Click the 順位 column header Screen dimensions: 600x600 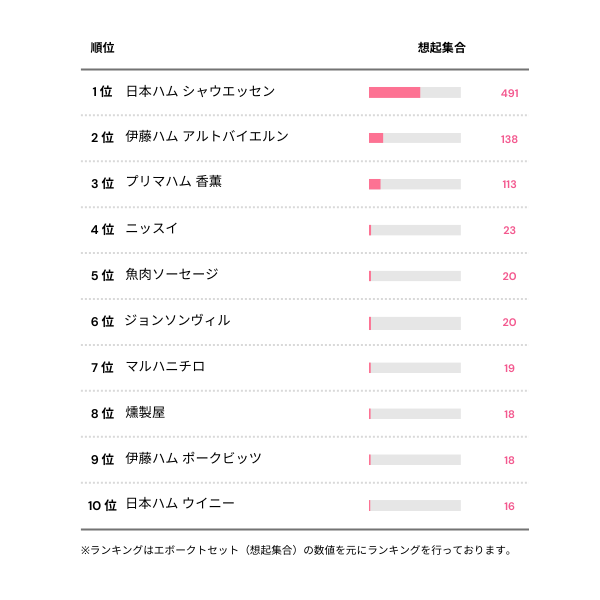click(102, 47)
